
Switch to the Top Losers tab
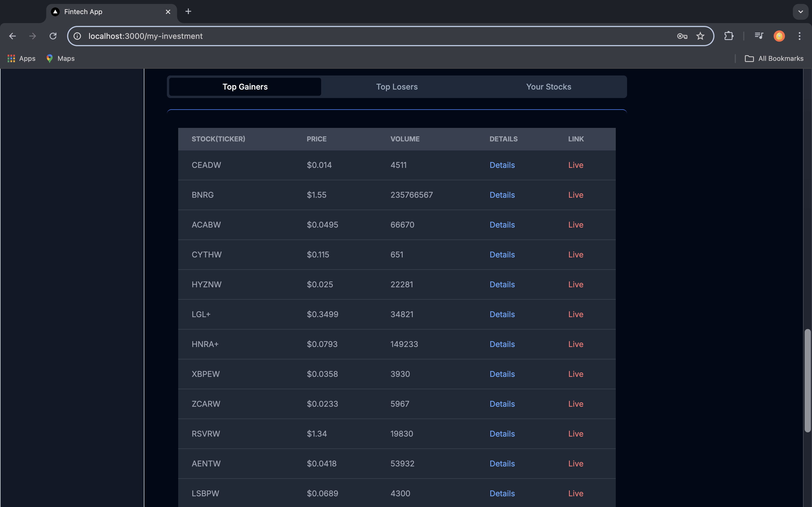tap(397, 87)
